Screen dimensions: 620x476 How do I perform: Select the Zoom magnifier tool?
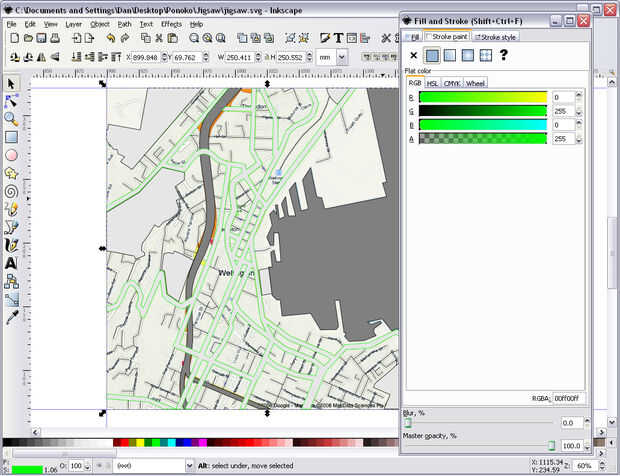(x=12, y=118)
